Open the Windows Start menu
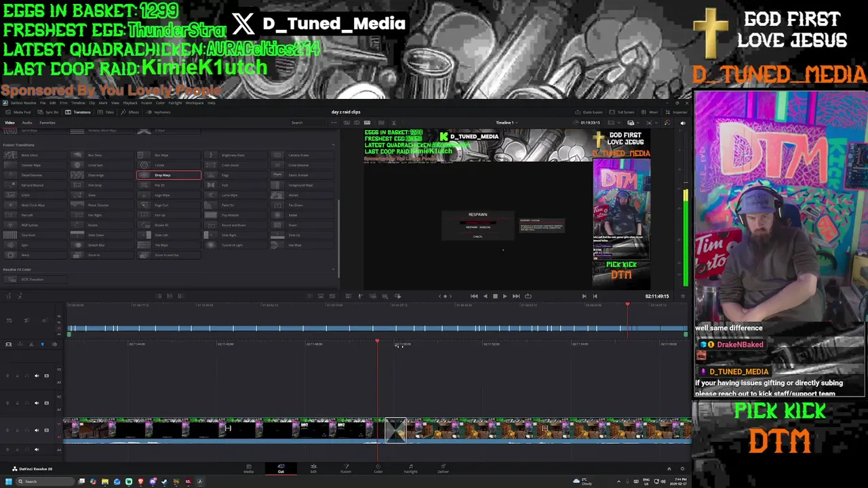The height and width of the screenshot is (488, 868). click(x=8, y=482)
